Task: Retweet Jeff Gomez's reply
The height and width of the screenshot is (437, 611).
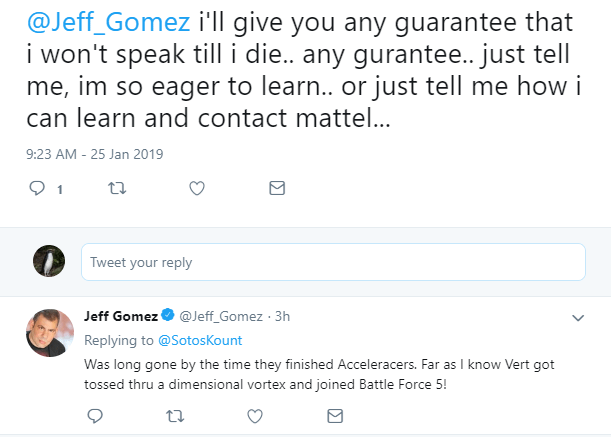Action: click(176, 414)
